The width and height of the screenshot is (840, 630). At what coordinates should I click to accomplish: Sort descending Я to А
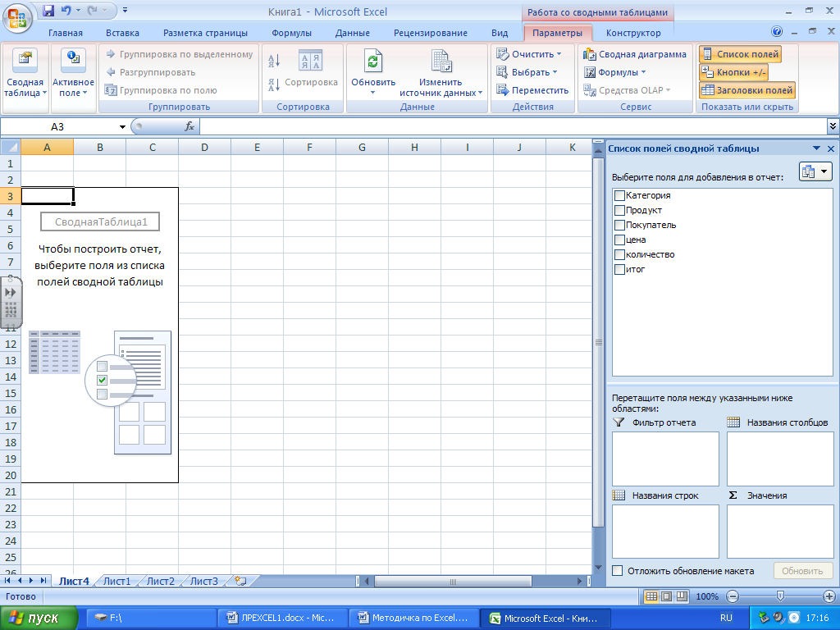click(274, 84)
